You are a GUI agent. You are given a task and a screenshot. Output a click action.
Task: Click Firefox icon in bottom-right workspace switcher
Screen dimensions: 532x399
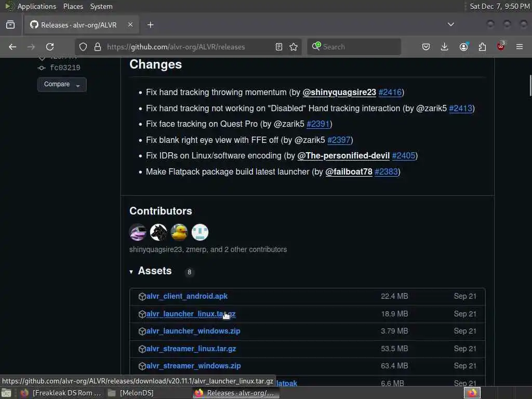pyautogui.click(x=472, y=393)
